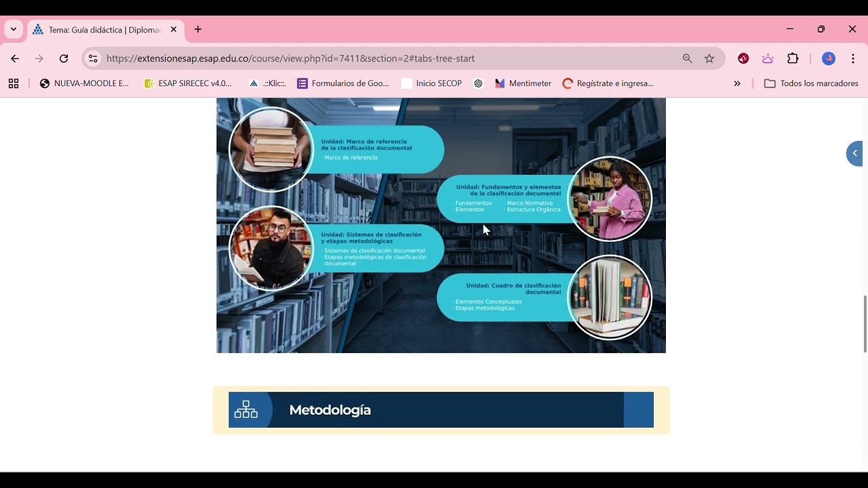Click 'Unidad: Cuadro de clasificación documental' heading
868x488 pixels.
coord(513,289)
